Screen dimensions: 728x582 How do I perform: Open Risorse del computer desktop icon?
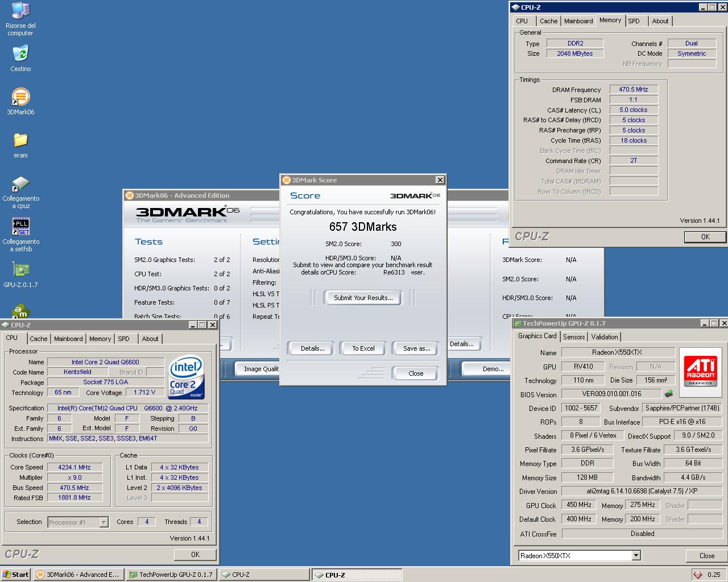[20, 19]
